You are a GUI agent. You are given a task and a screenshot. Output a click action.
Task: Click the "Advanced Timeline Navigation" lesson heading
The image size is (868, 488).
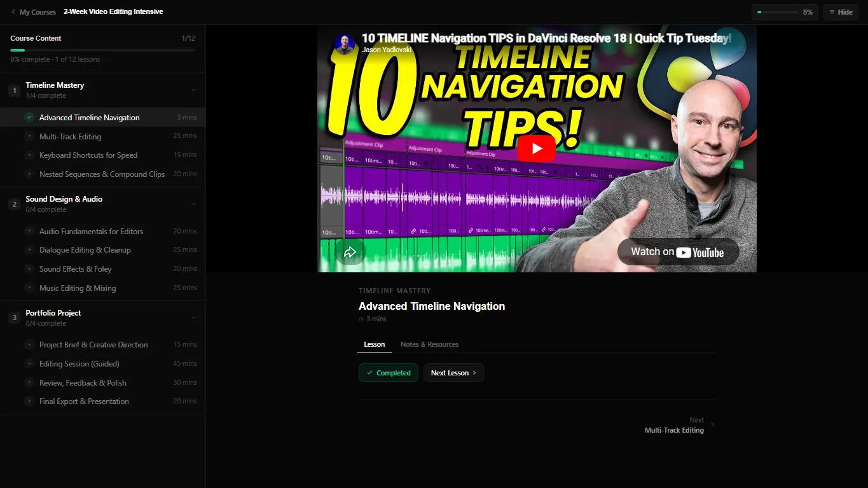tap(432, 306)
